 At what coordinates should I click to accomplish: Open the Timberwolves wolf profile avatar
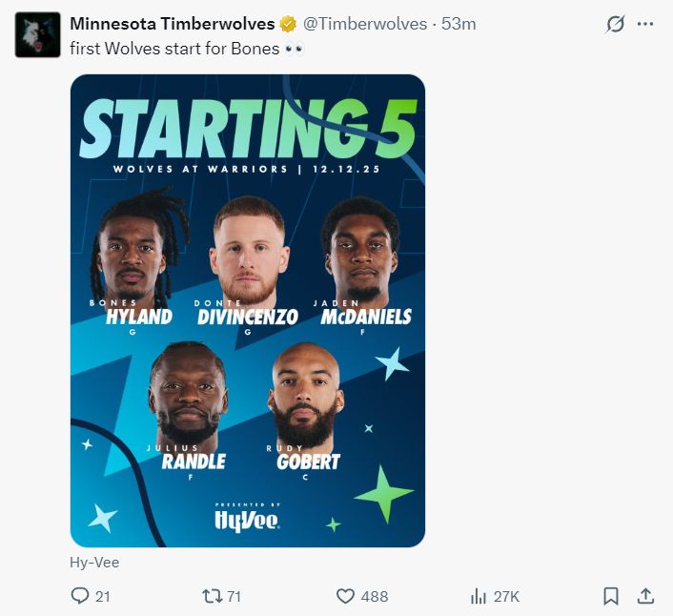point(37,35)
